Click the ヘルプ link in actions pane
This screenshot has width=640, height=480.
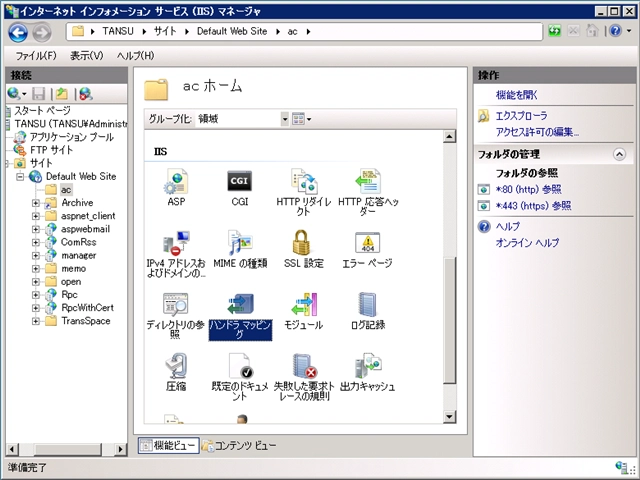[x=508, y=227]
